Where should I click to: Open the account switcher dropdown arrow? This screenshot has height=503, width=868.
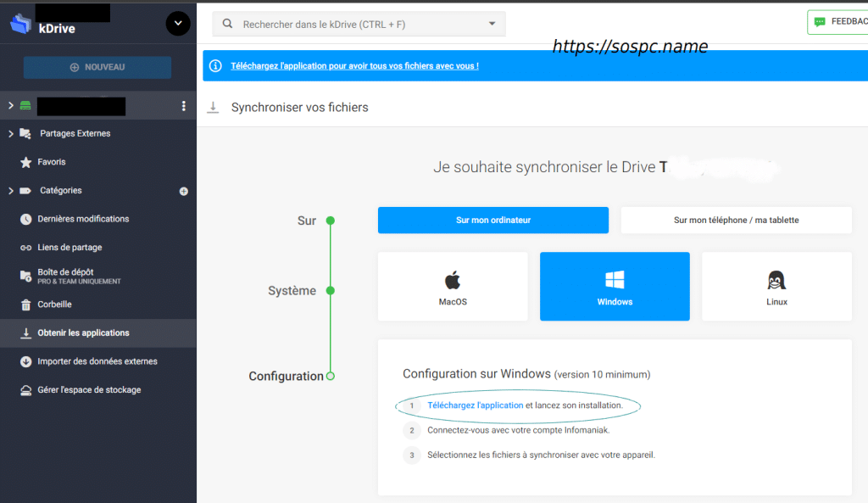(178, 23)
